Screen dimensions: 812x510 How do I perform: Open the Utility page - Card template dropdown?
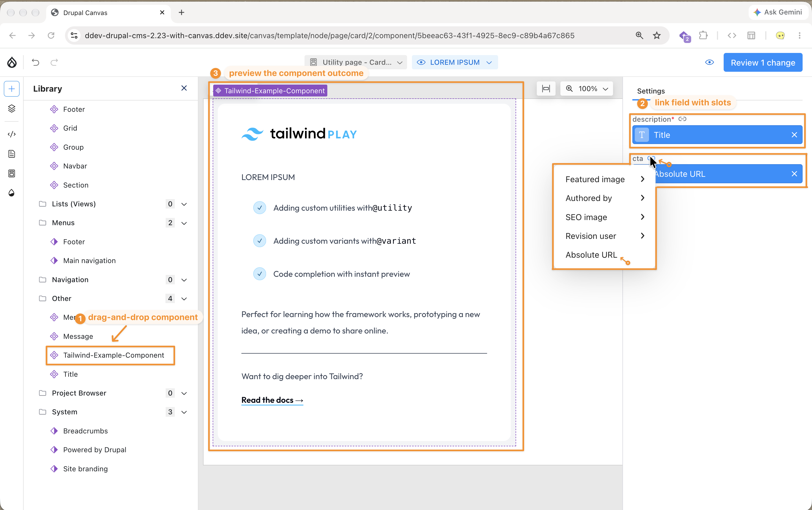356,62
